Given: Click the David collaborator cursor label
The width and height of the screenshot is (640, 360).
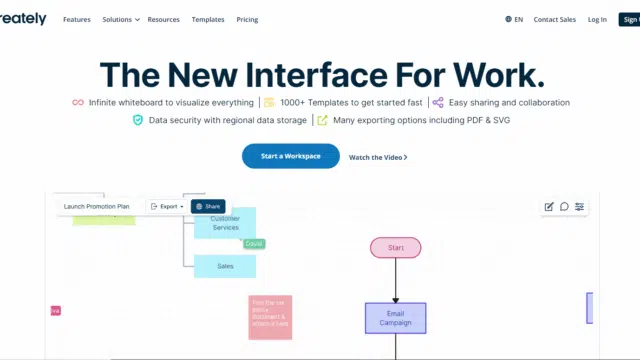Looking at the screenshot, I should (254, 244).
